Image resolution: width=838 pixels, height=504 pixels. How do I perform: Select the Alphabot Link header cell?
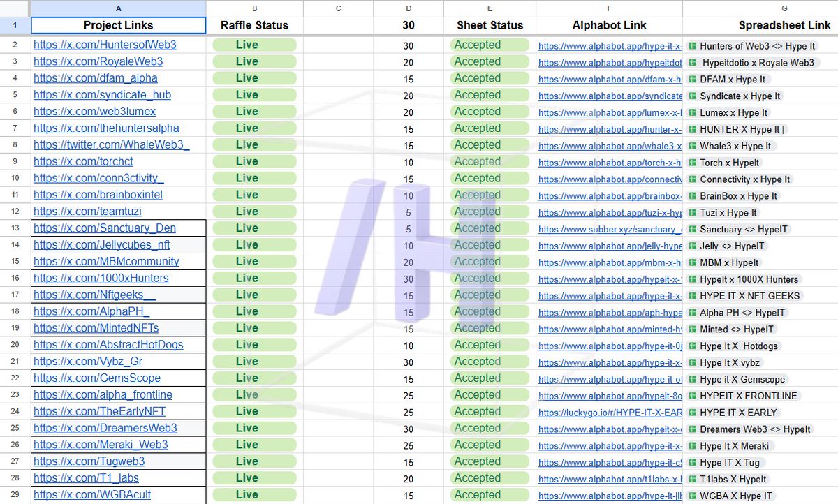(x=610, y=25)
